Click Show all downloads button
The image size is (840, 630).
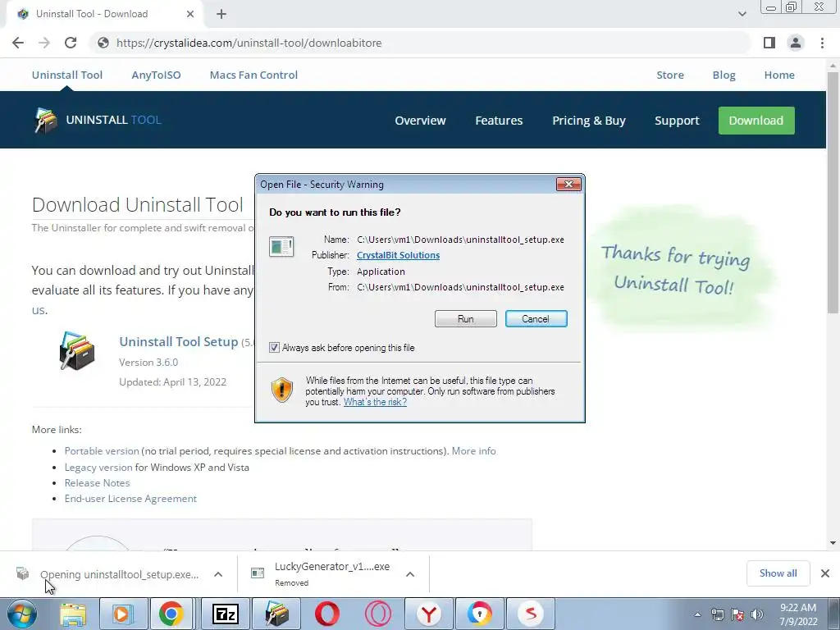[x=778, y=573]
